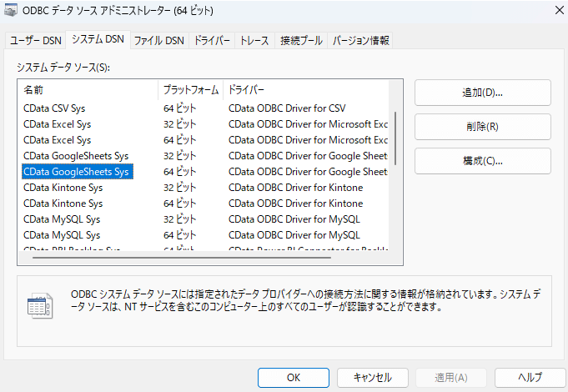Click the システム データ ソース(S): label

63,68
